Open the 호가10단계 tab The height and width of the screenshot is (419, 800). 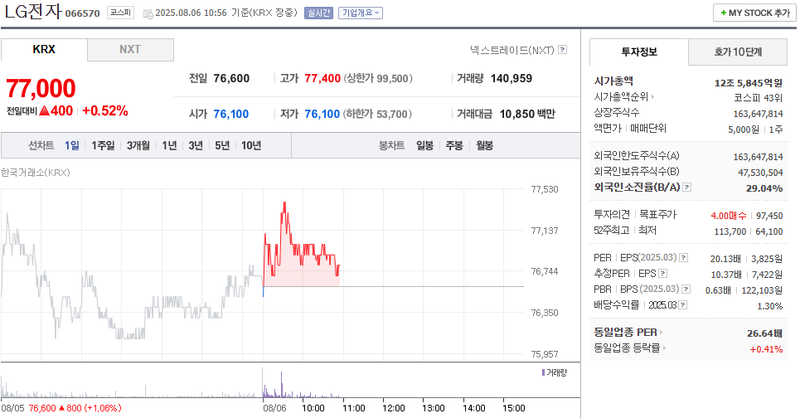point(738,52)
